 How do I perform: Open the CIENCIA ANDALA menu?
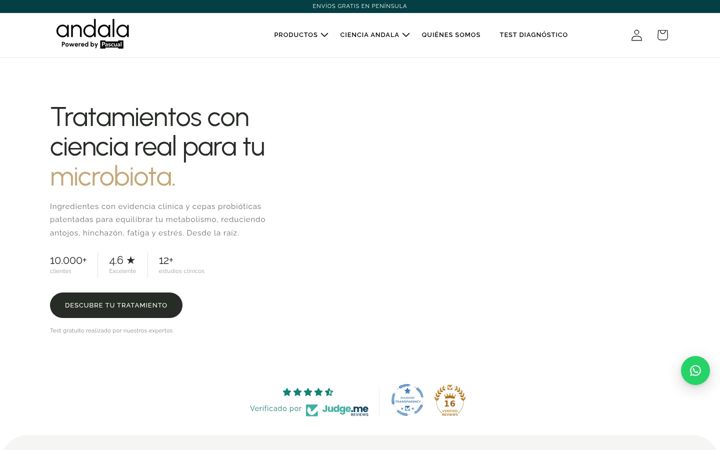[370, 35]
